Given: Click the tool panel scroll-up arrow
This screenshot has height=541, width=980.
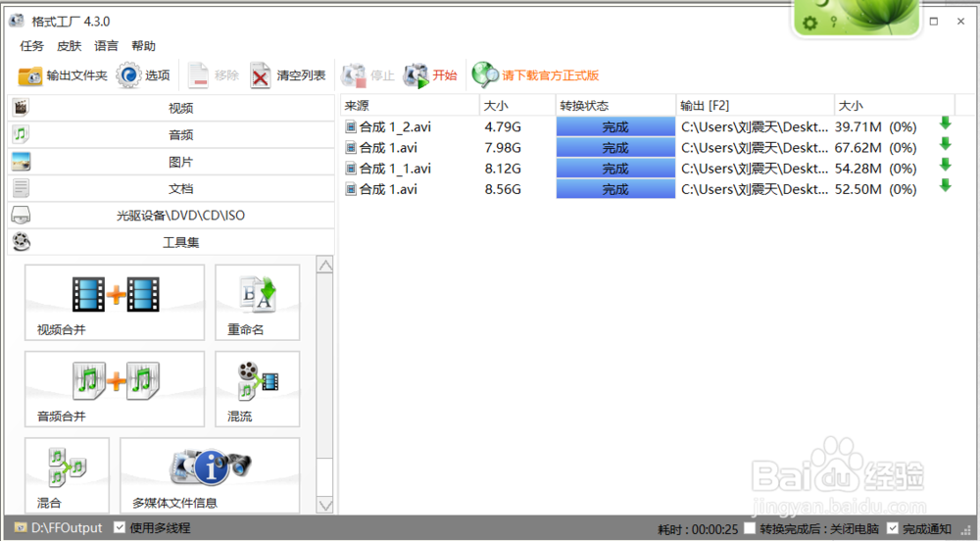Looking at the screenshot, I should pos(325,265).
